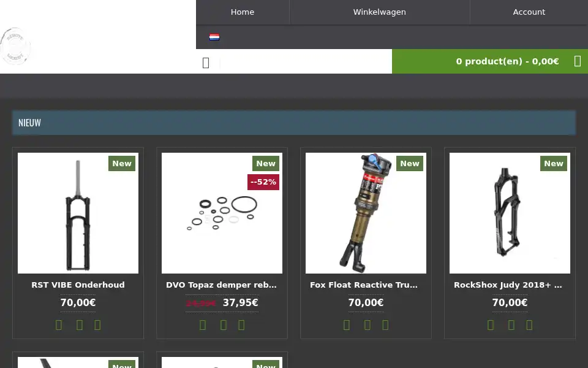The height and width of the screenshot is (368, 588).
Task: Click leftmost action icon under Fox Float
Action: click(347, 325)
